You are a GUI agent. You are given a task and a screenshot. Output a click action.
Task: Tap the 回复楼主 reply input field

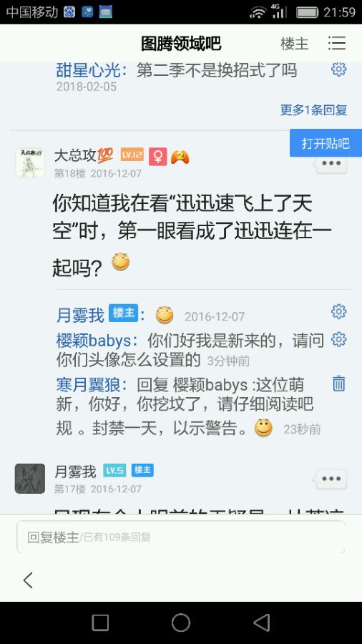180,537
